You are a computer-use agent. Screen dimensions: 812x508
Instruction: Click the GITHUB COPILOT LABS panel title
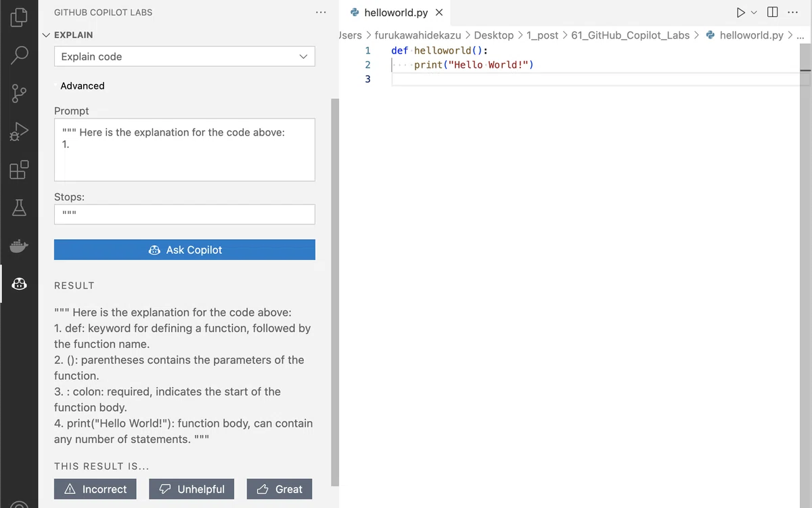(103, 12)
